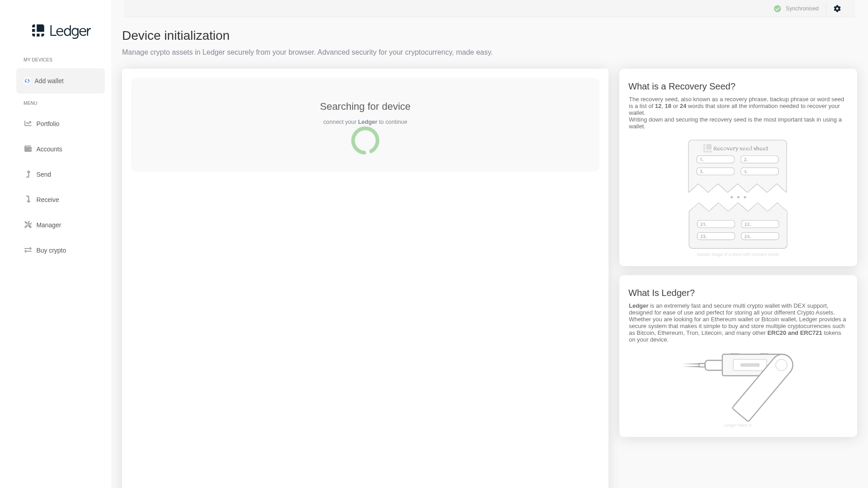
Task: Select the Add wallet entry
Action: (61, 81)
